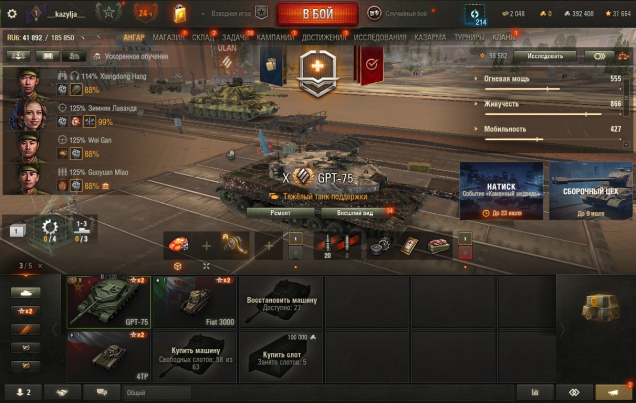Screen dimensions: 636x403
Task: Click the vehicle comparison scales icon
Action: coord(623,56)
